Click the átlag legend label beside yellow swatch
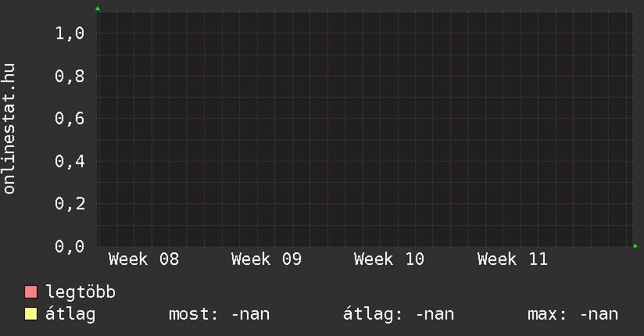 tap(70, 315)
